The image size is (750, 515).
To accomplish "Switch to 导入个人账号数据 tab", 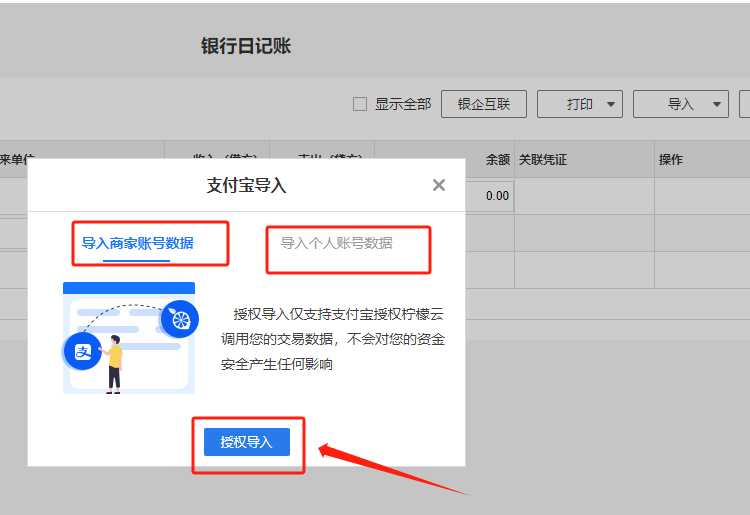I will (336, 243).
